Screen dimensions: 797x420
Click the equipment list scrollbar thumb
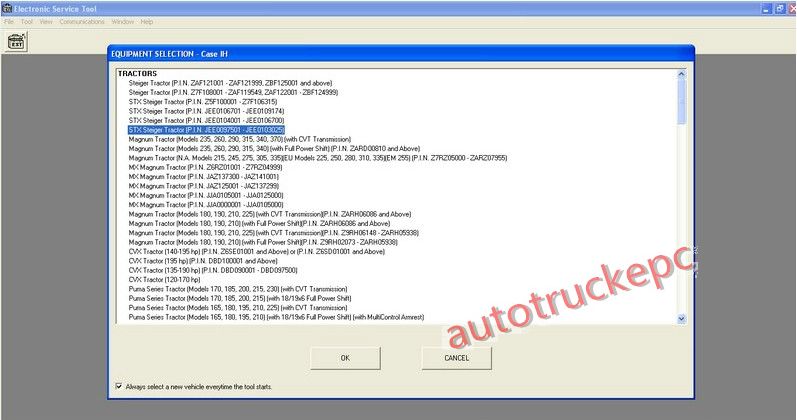[x=681, y=101]
